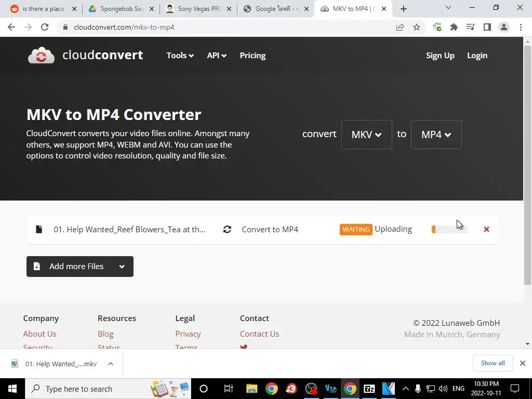Open 7-Zip from the taskbar
Viewport: 532px width, 399px height.
point(369,389)
